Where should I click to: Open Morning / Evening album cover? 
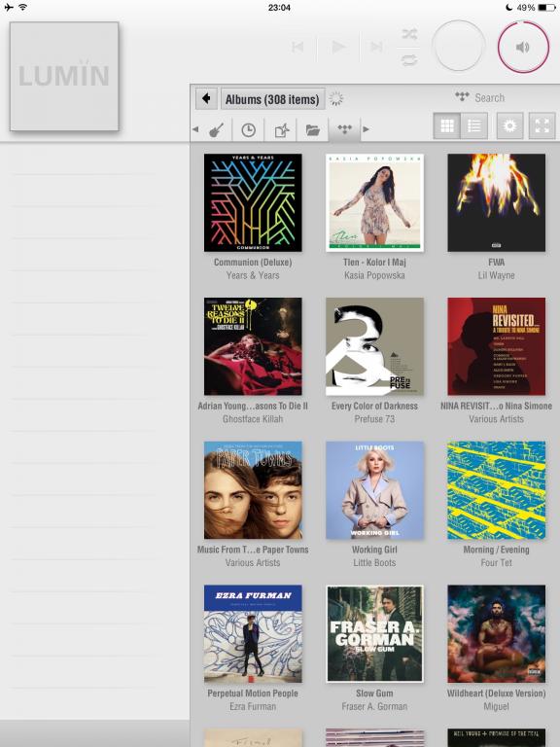click(496, 490)
